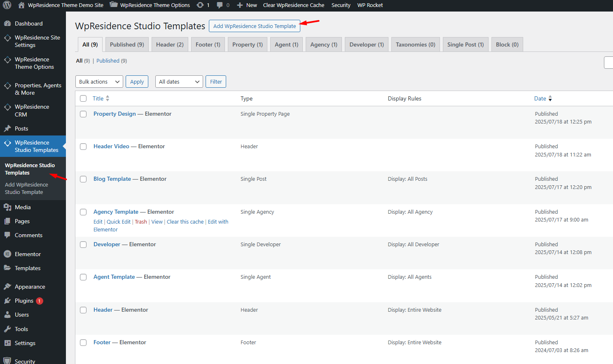Open the Bulk actions dropdown

pyautogui.click(x=99, y=82)
